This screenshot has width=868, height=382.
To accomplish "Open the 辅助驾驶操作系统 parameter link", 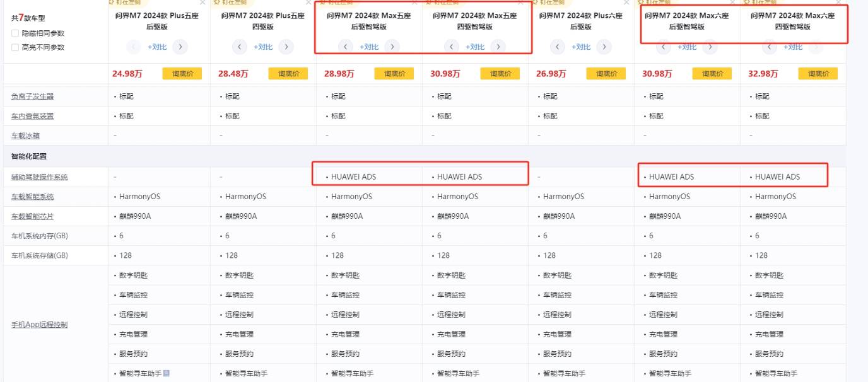I will (x=40, y=177).
